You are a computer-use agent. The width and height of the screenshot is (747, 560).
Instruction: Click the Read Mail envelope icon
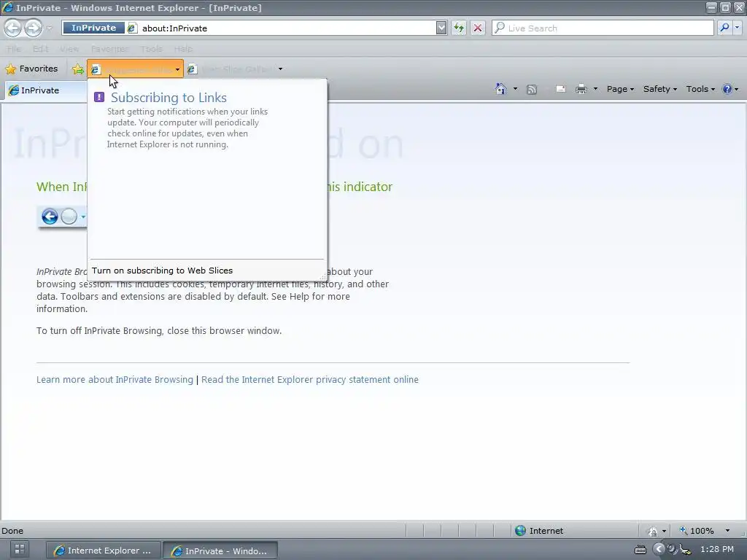coord(561,89)
